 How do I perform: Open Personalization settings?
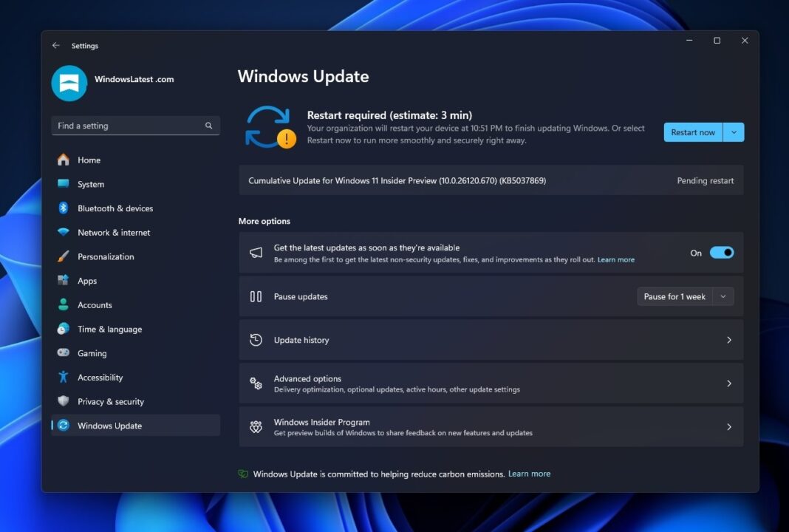point(107,256)
